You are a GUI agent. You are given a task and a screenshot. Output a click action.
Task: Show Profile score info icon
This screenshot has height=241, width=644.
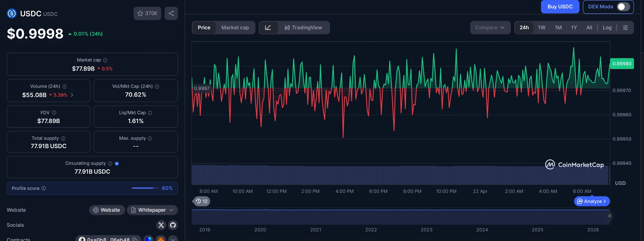click(43, 188)
